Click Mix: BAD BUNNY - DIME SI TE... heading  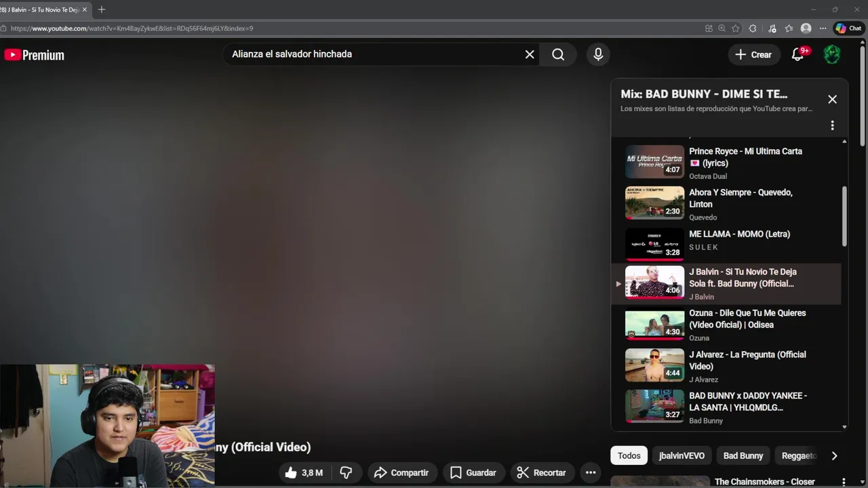704,94
